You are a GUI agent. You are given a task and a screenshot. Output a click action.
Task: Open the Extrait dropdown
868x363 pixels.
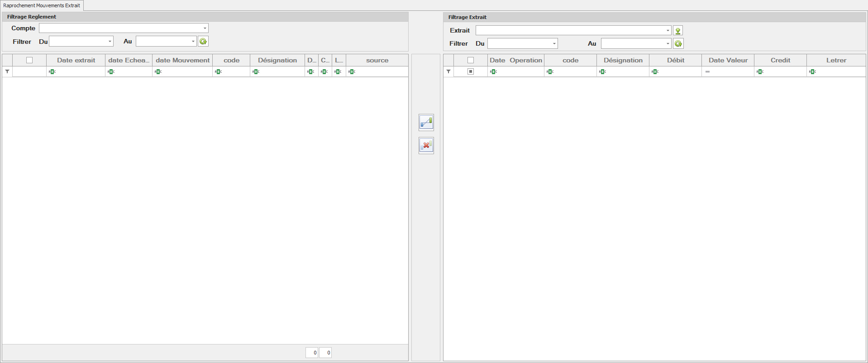pos(668,31)
